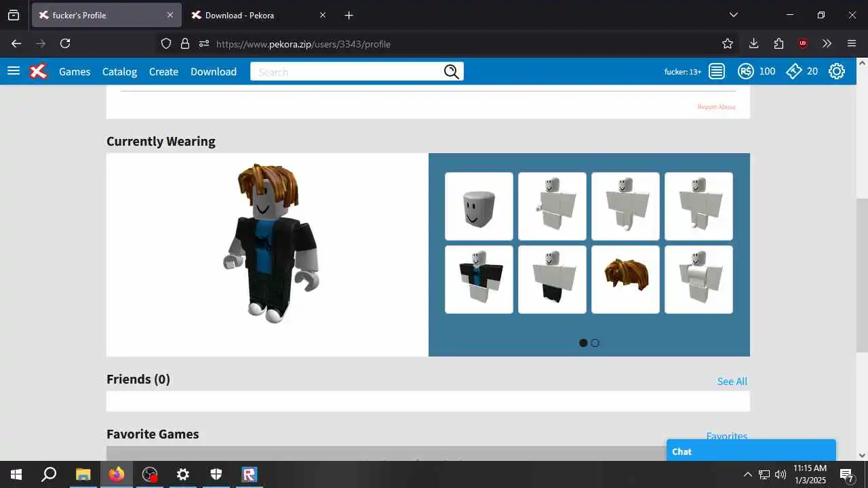The image size is (868, 488).
Task: Reload the page with refresh icon
Action: coord(65,43)
